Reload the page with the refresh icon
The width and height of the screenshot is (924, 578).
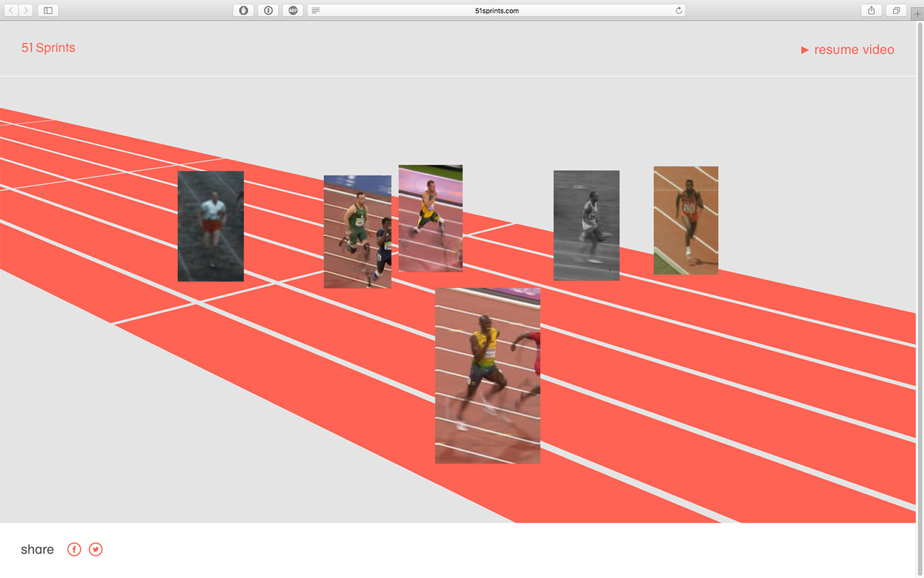tap(679, 10)
